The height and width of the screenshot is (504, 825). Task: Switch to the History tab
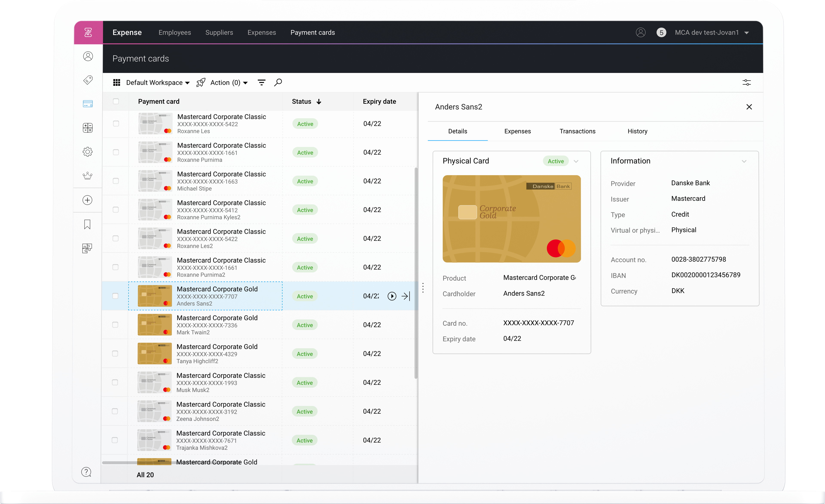637,131
